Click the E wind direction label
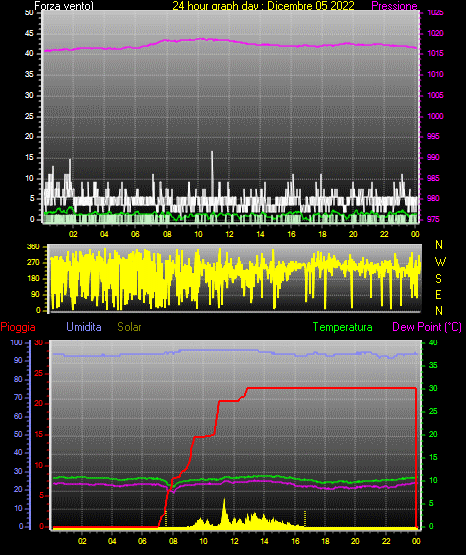This screenshot has width=466, height=555. (438, 294)
